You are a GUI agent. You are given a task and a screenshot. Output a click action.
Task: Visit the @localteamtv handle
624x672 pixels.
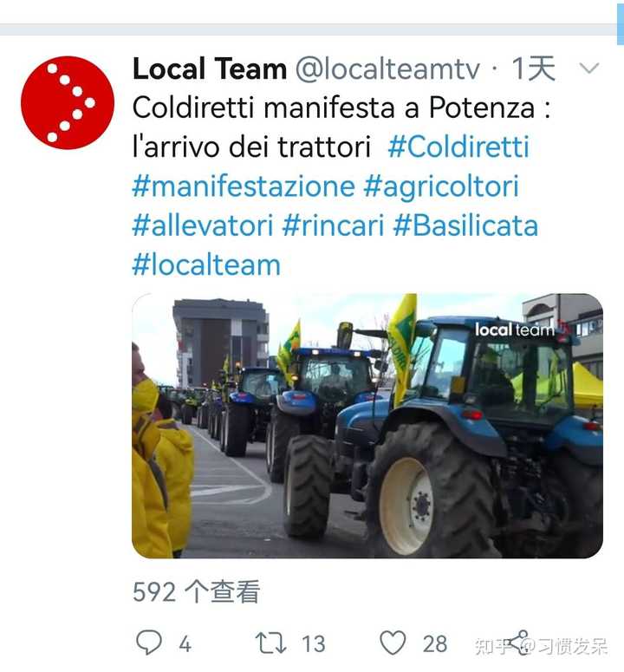(x=387, y=69)
